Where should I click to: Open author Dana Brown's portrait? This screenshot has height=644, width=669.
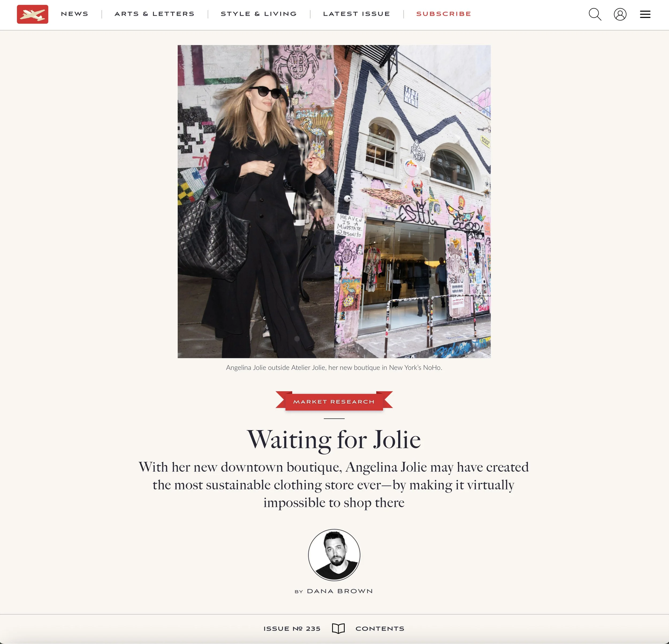pos(334,555)
